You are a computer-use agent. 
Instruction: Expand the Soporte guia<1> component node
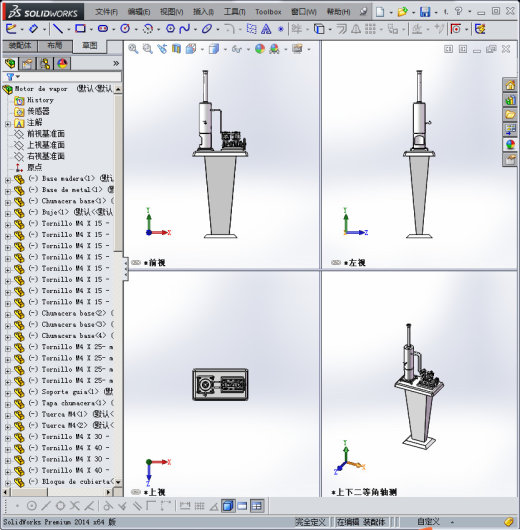click(x=8, y=394)
